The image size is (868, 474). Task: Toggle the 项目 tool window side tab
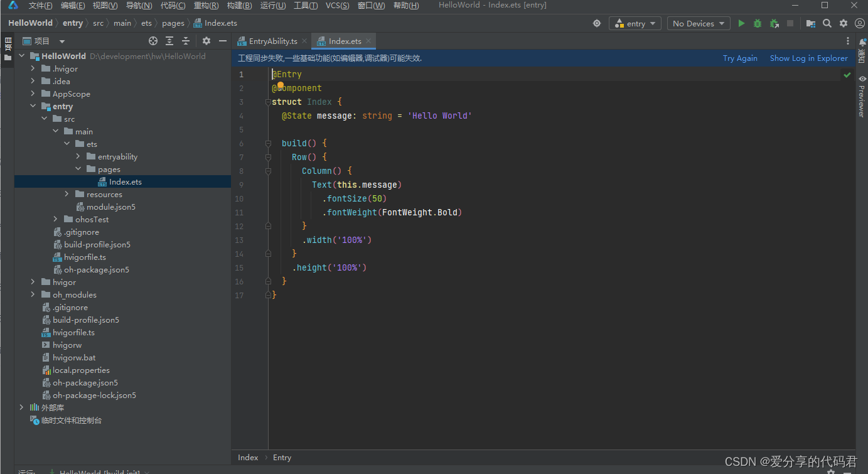point(8,49)
